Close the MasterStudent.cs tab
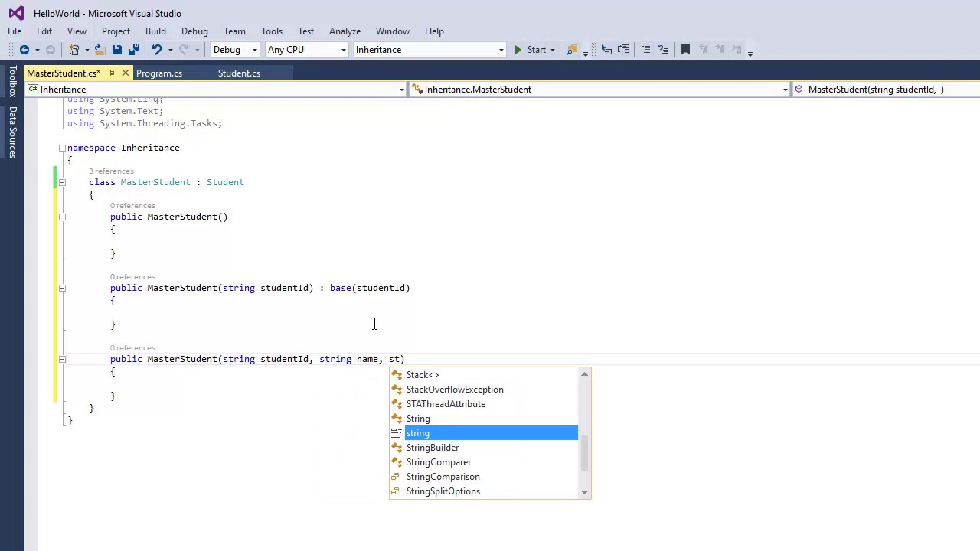This screenshot has width=980, height=551. (126, 73)
